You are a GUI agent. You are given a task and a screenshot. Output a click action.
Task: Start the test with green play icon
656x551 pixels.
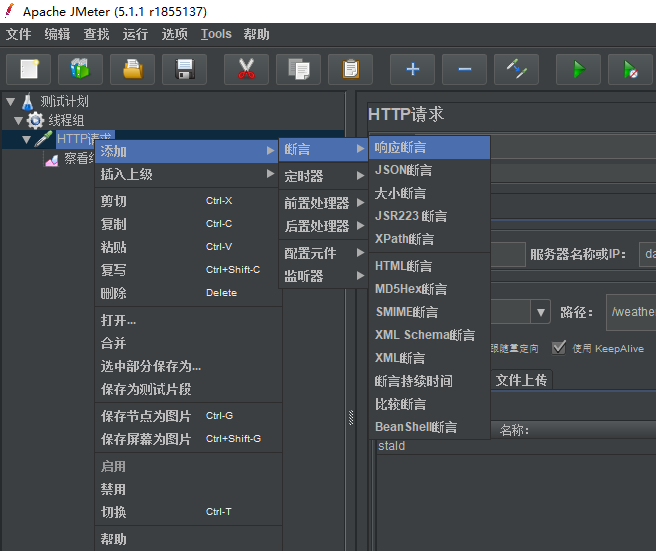pos(579,69)
